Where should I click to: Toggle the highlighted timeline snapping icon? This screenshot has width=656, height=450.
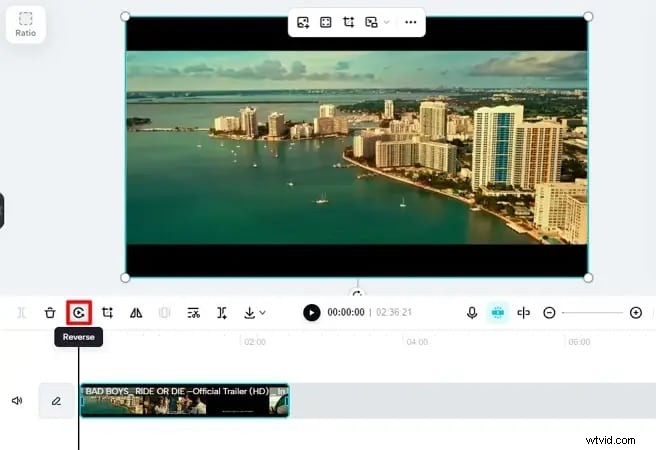click(497, 312)
